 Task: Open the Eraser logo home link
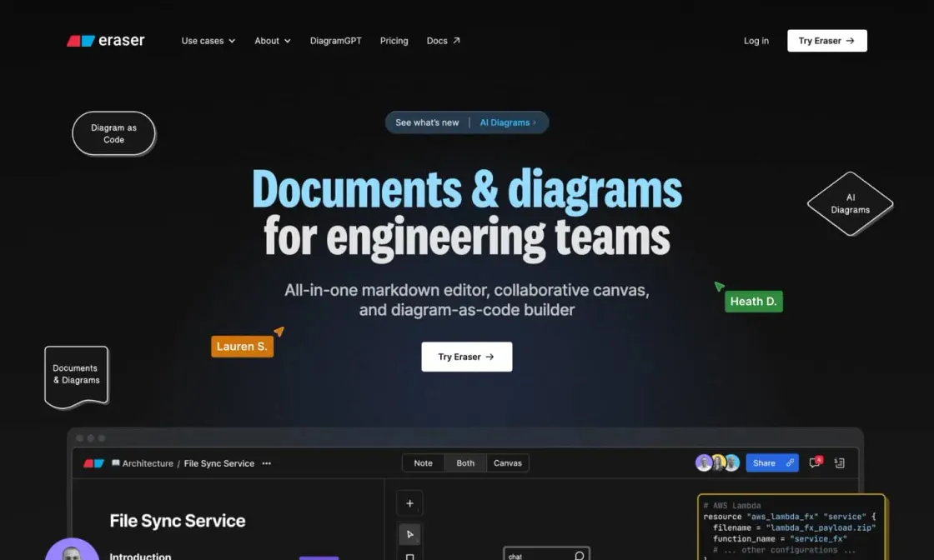coord(105,41)
